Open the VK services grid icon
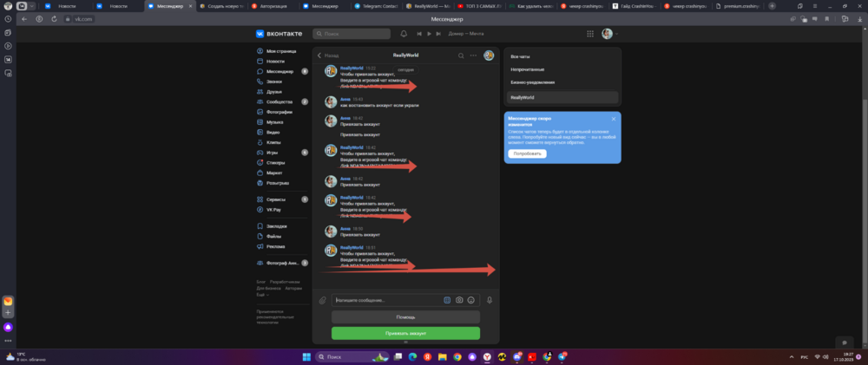The width and height of the screenshot is (868, 365). coord(590,34)
